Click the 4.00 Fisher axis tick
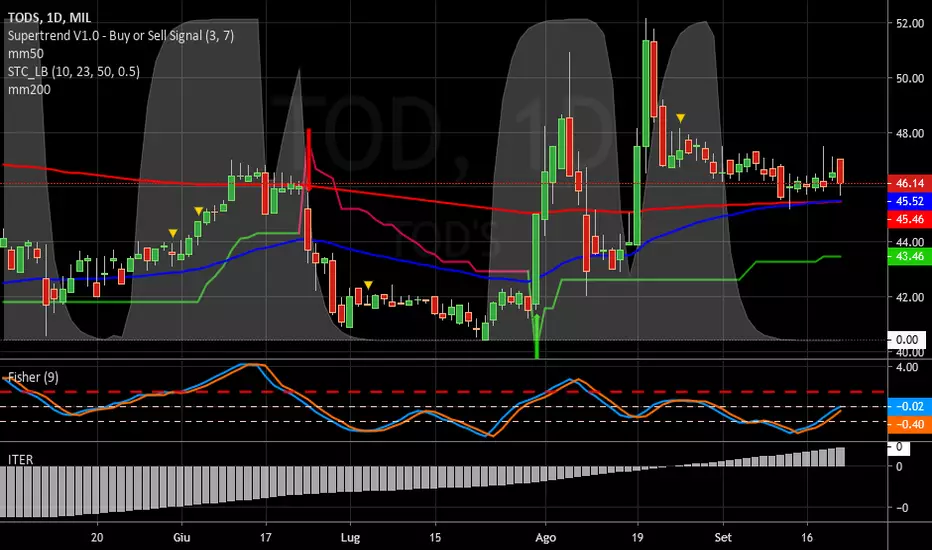The width and height of the screenshot is (932, 550). coord(907,367)
